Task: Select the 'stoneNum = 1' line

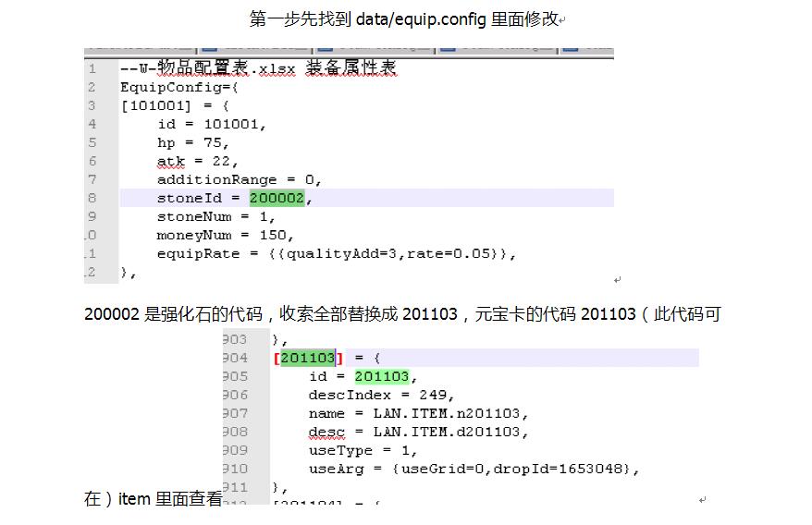Action: point(215,216)
